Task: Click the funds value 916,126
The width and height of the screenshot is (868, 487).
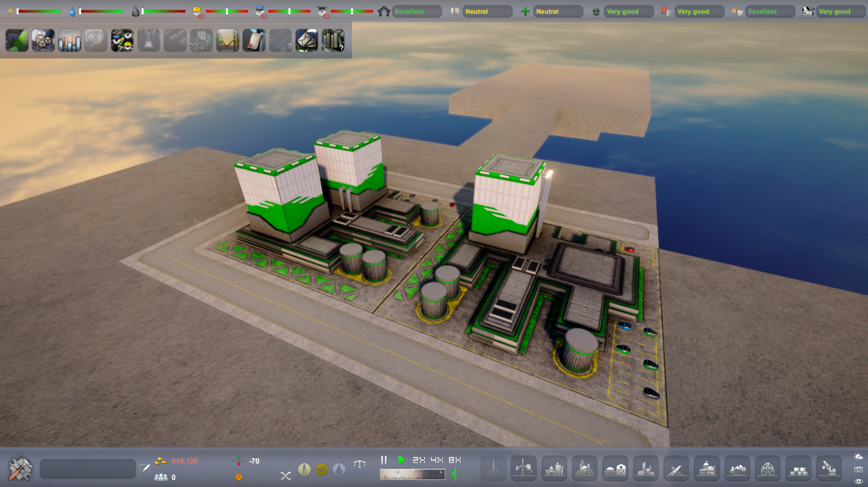Action: [x=185, y=461]
